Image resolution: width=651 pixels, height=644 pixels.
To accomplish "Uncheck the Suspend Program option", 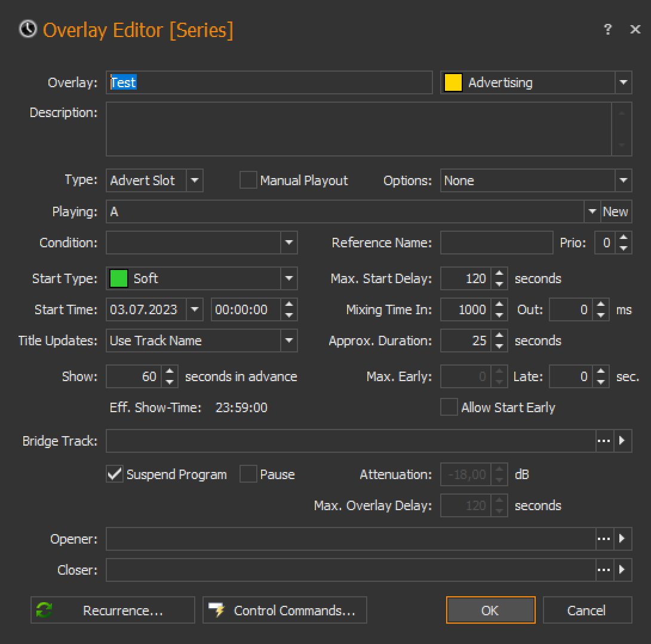I will tap(115, 474).
